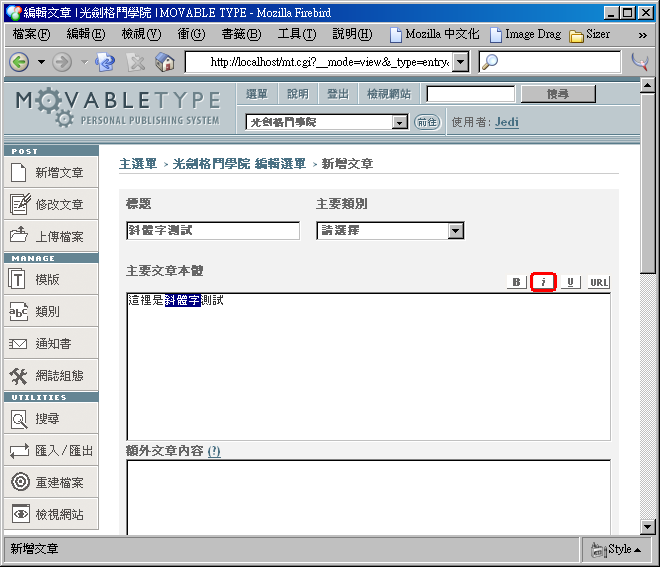Open the Sizer bookmarks folder
Image resolution: width=660 pixels, height=567 pixels.
589,34
